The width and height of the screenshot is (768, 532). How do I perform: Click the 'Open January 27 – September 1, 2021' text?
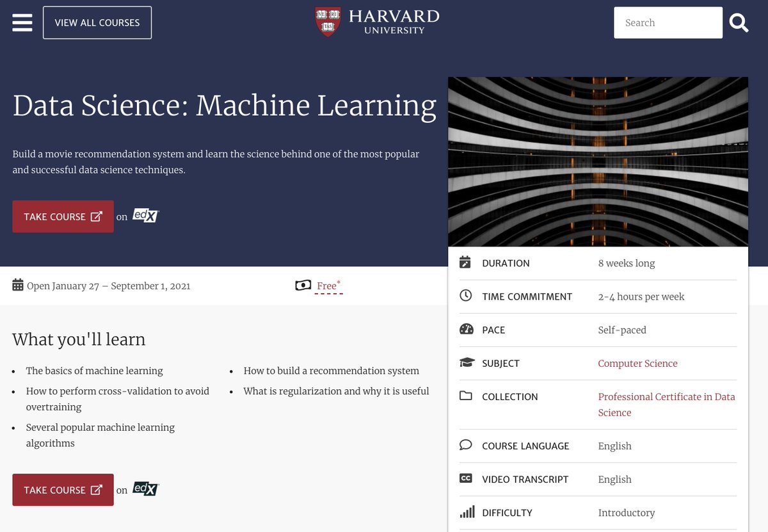point(109,286)
